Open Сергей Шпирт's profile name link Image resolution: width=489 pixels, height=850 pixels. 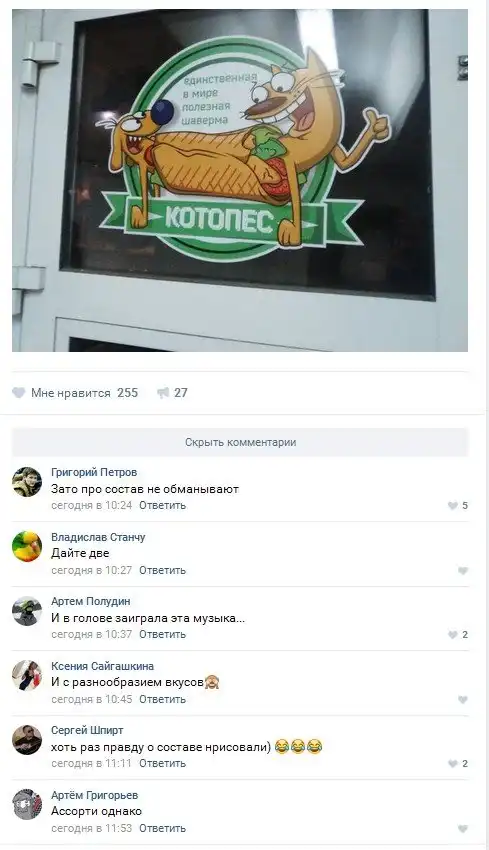[x=87, y=730]
